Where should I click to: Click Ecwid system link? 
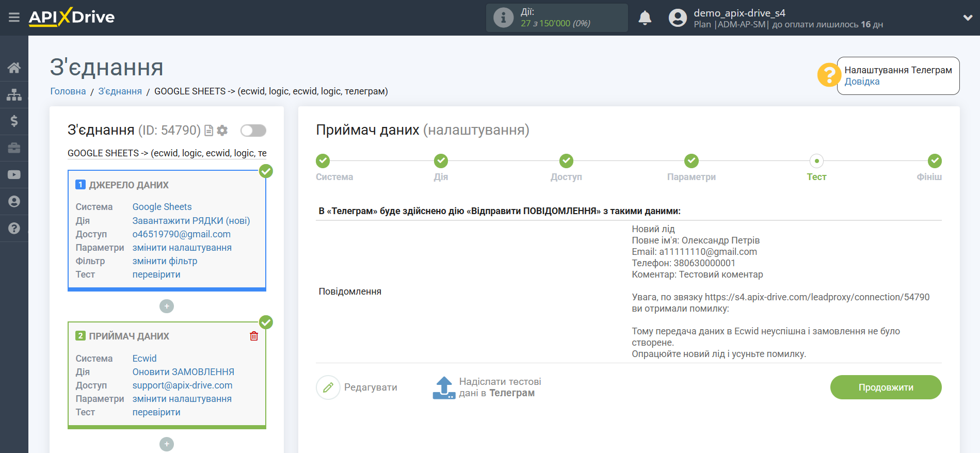(144, 359)
